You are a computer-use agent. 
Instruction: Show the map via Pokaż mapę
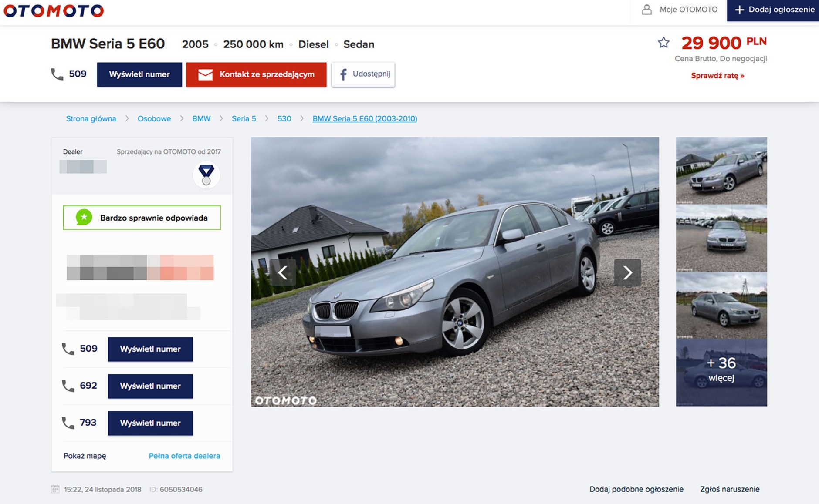[x=85, y=456]
